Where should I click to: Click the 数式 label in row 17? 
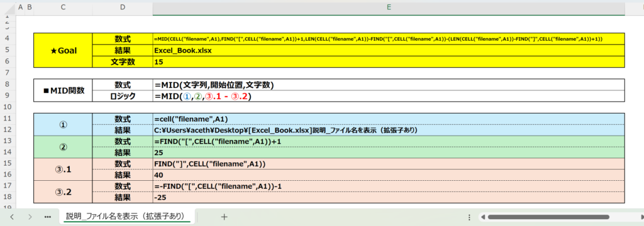click(x=123, y=186)
